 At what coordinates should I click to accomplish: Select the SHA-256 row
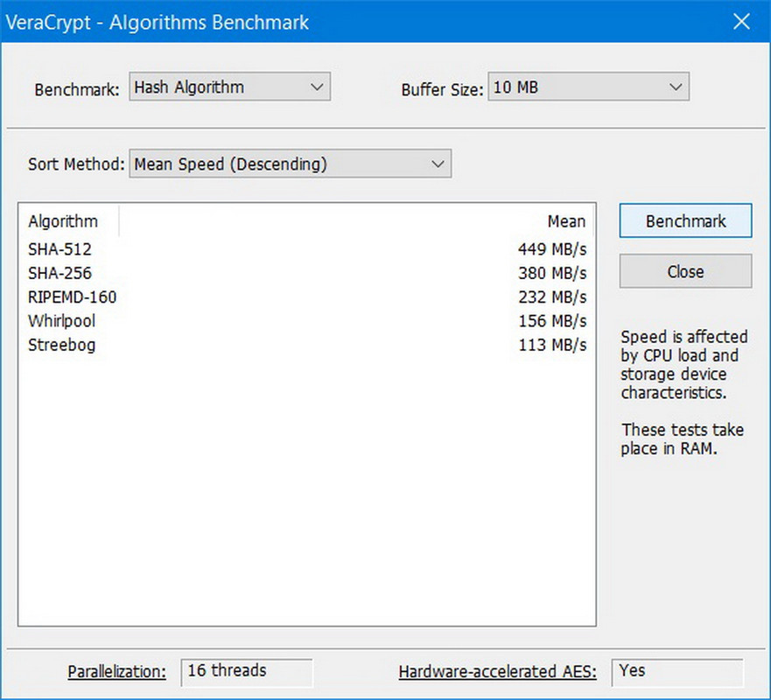click(307, 273)
